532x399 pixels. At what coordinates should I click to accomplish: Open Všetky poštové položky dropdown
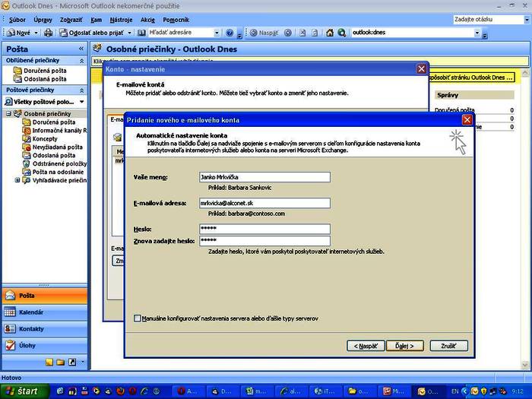tap(82, 102)
